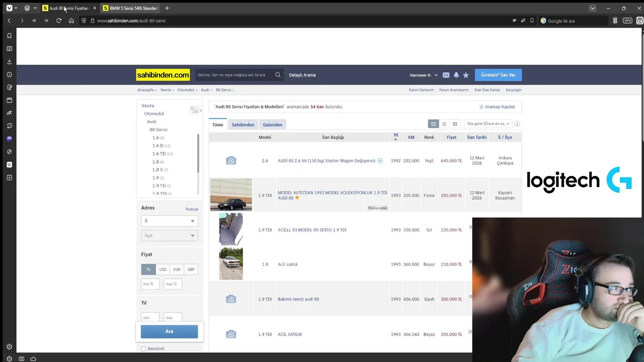Expand Harrower H. account menu
The height and width of the screenshot is (362, 644).
coord(424,75)
